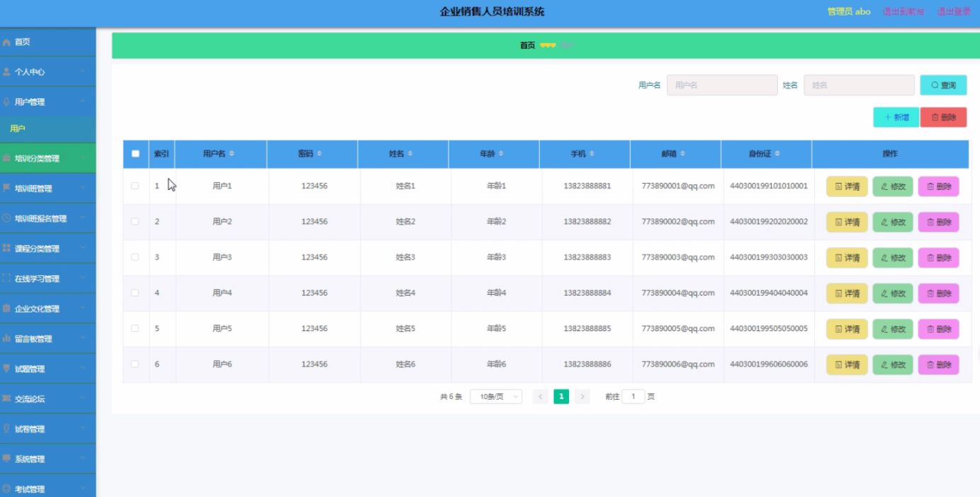Click the icon beside 系统管理
Image resolution: width=980 pixels, height=497 pixels.
tap(6, 459)
